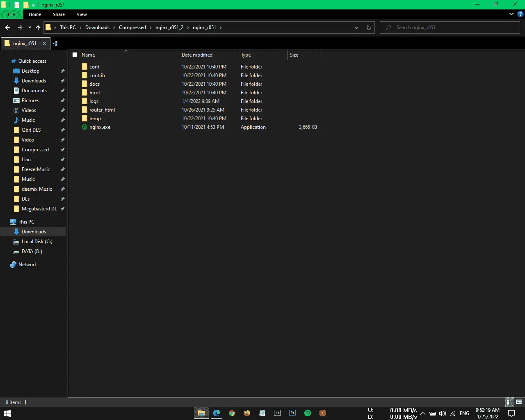
Task: Open the Windows Start menu
Action: [7, 413]
